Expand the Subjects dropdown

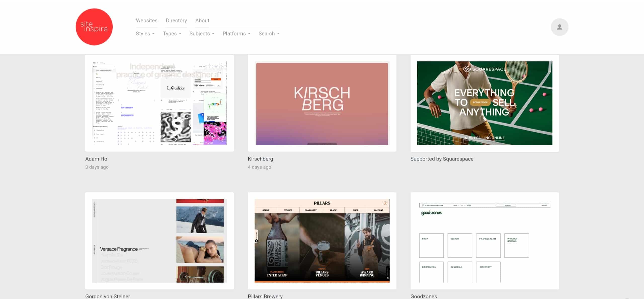point(202,33)
